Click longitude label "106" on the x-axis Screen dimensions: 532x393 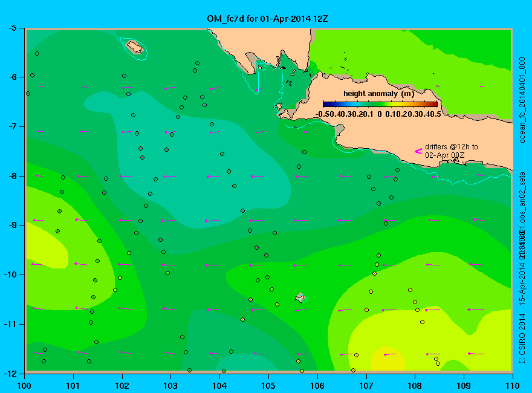317,386
